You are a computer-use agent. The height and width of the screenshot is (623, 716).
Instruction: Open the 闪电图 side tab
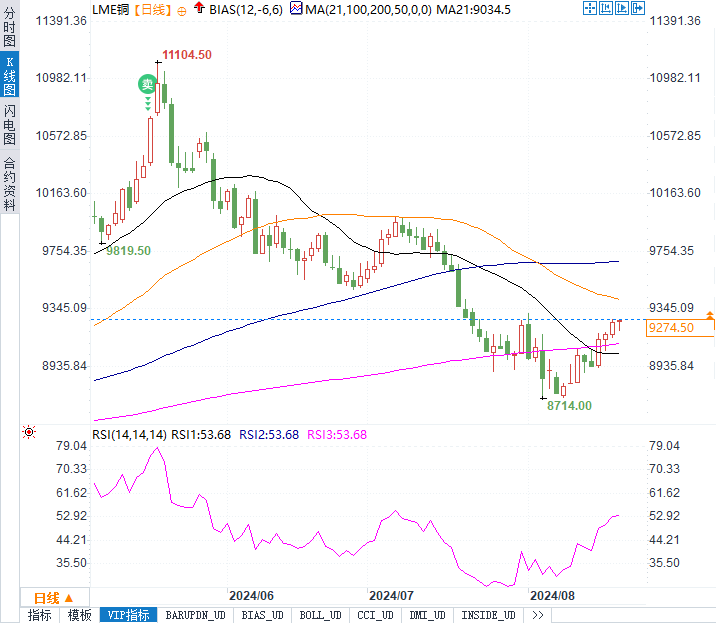point(9,124)
